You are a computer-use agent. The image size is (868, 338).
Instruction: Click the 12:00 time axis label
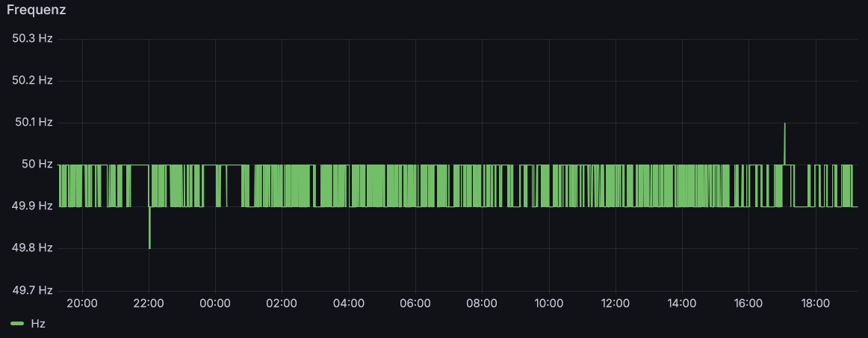pyautogui.click(x=615, y=303)
